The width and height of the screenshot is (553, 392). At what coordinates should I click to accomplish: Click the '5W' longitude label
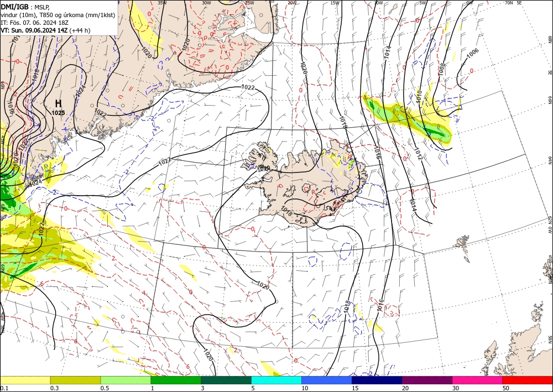coord(423,3)
